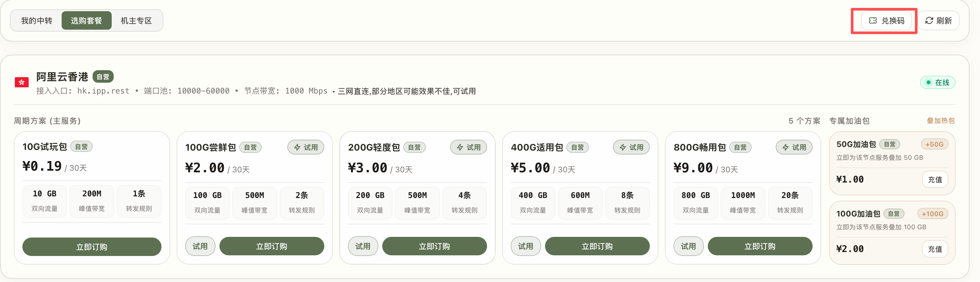Click 立即订购 for 400G适用包
Image resolution: width=980 pixels, height=282 pixels.
coord(597,246)
